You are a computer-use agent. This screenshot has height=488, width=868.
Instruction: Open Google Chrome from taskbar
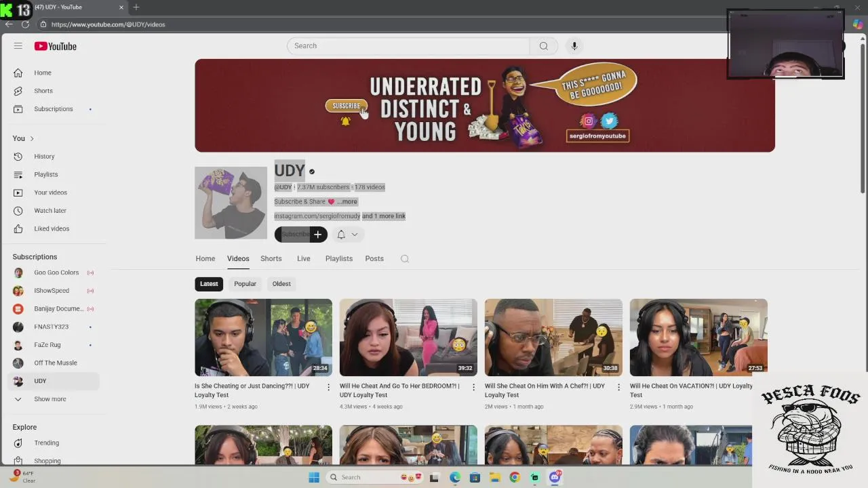coord(515,477)
